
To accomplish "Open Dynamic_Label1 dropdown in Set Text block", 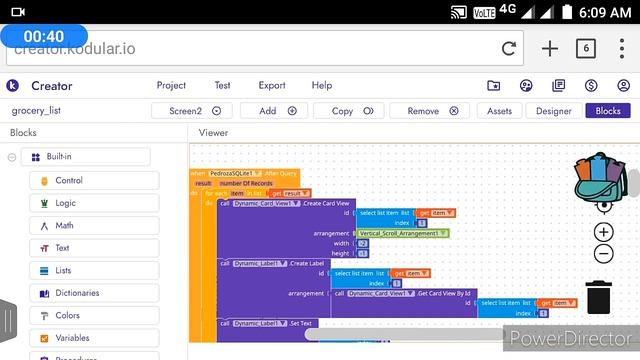I will point(260,323).
